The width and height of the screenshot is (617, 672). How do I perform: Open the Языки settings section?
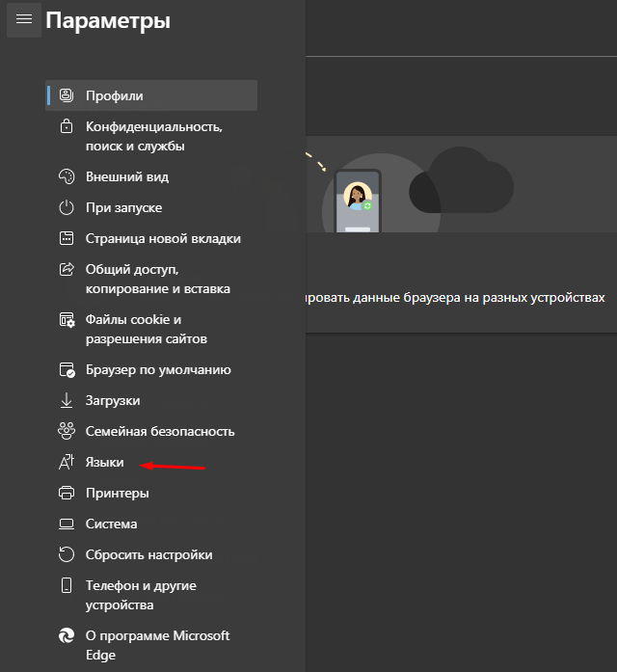[x=105, y=463]
